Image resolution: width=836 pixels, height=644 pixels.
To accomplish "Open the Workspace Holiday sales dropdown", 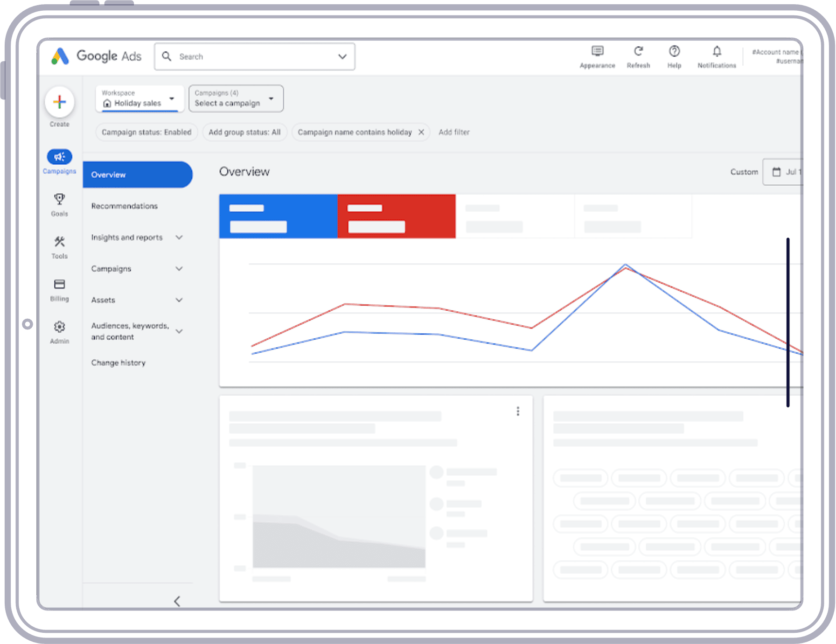I will 139,99.
